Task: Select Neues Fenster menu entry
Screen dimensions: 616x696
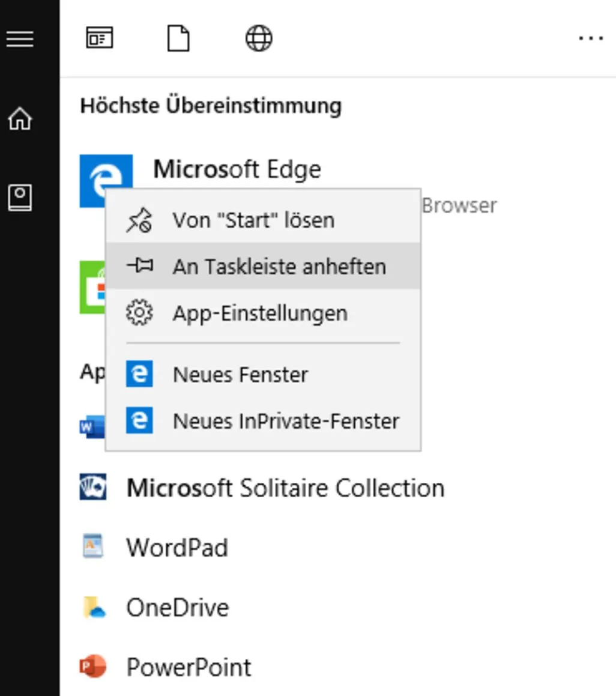Action: (x=263, y=374)
